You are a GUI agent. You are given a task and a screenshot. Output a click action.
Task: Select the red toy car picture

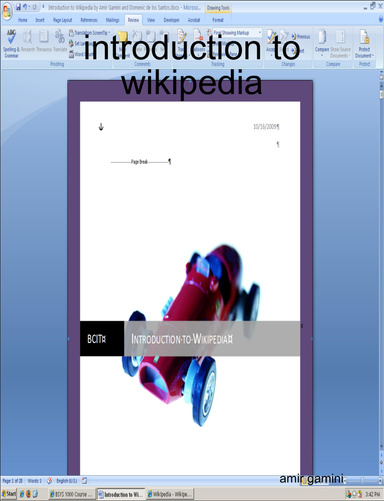click(192, 335)
